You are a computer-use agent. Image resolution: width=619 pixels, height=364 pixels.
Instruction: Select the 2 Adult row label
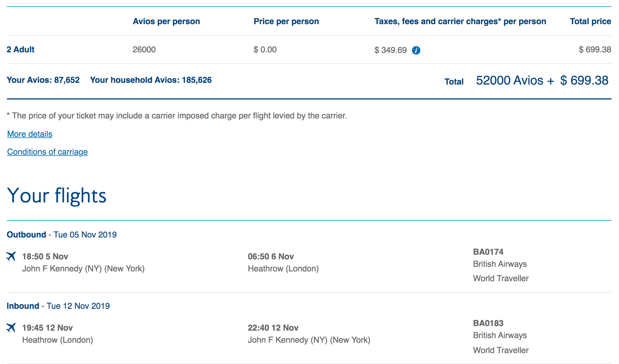[20, 49]
